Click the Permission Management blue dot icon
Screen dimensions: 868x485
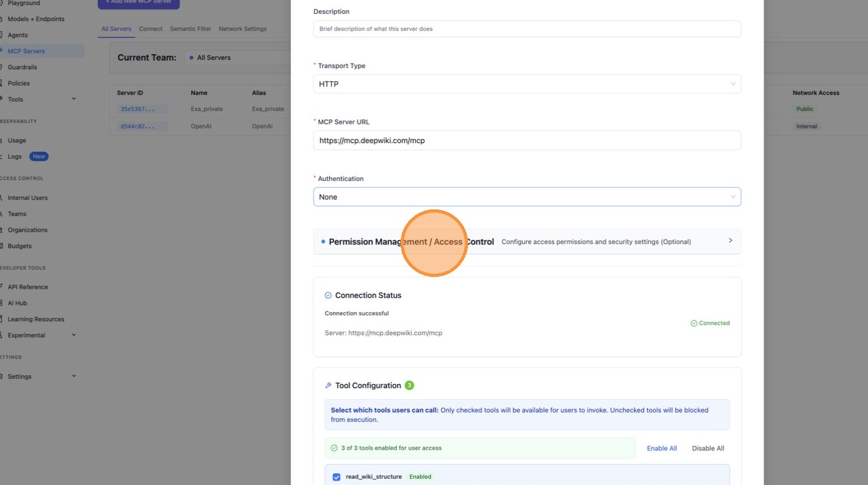323,242
